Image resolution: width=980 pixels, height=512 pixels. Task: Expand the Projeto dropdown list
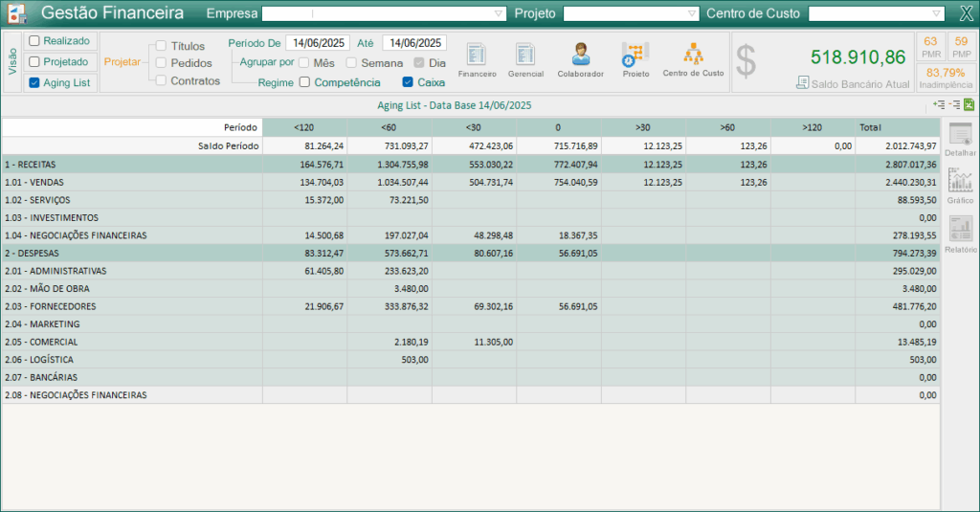(692, 13)
